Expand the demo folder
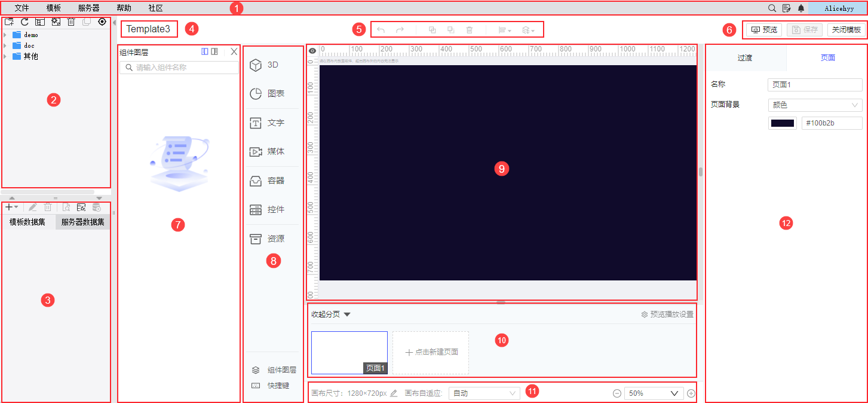This screenshot has width=868, height=403. pyautogui.click(x=5, y=35)
